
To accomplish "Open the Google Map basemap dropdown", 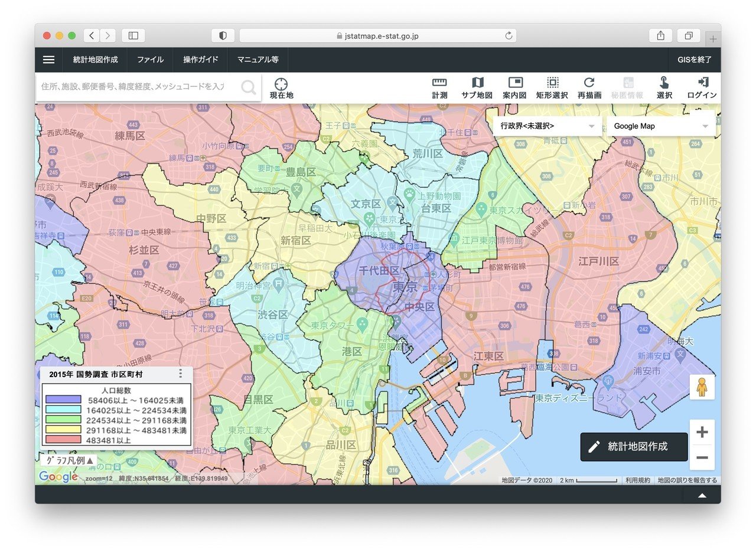I will pos(661,126).
